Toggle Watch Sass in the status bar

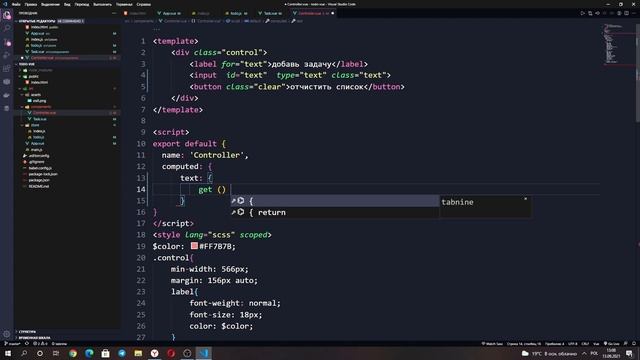pyautogui.click(x=492, y=344)
